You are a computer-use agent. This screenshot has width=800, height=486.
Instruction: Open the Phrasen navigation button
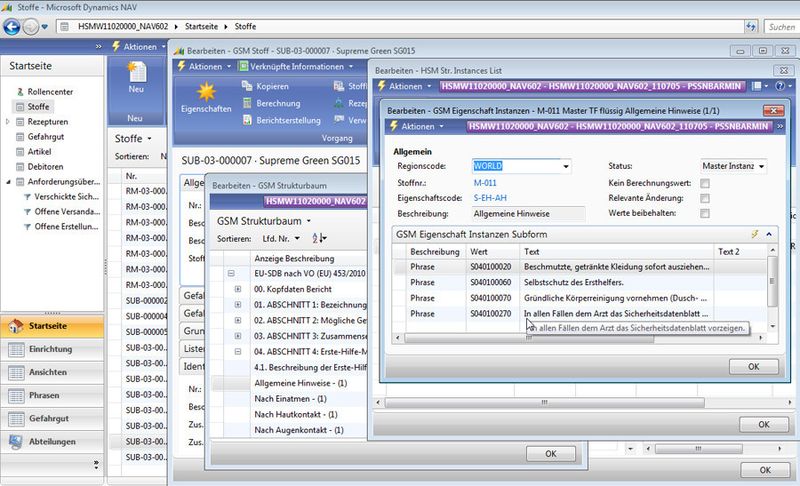(52, 395)
